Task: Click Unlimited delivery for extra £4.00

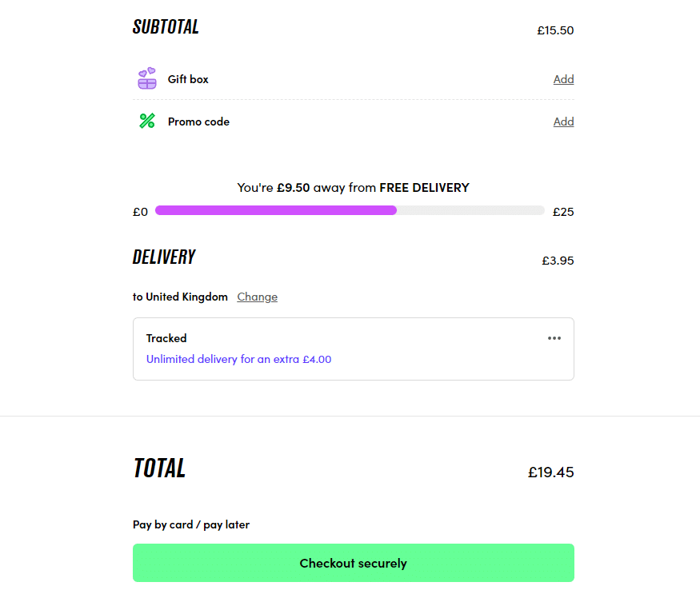Action: click(x=238, y=359)
